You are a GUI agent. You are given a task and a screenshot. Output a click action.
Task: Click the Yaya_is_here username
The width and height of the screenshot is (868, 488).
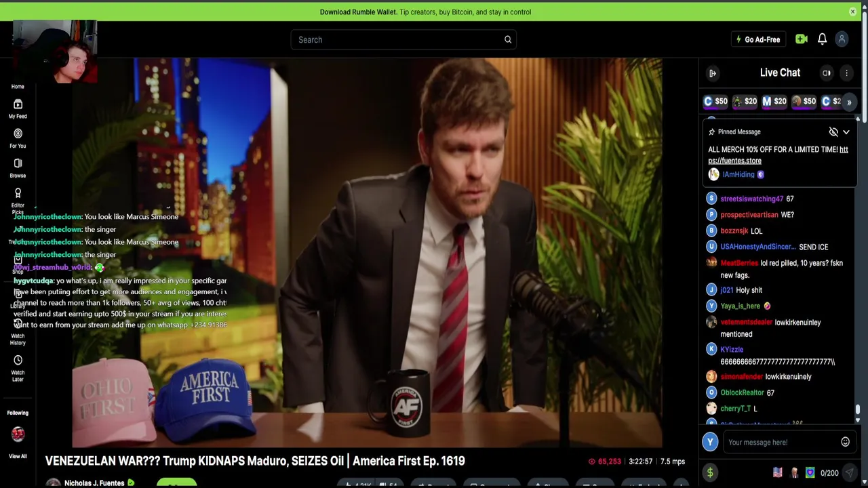click(740, 306)
